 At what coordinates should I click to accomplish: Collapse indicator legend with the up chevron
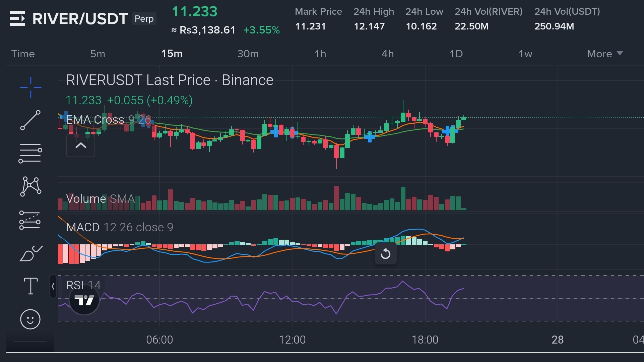[81, 146]
